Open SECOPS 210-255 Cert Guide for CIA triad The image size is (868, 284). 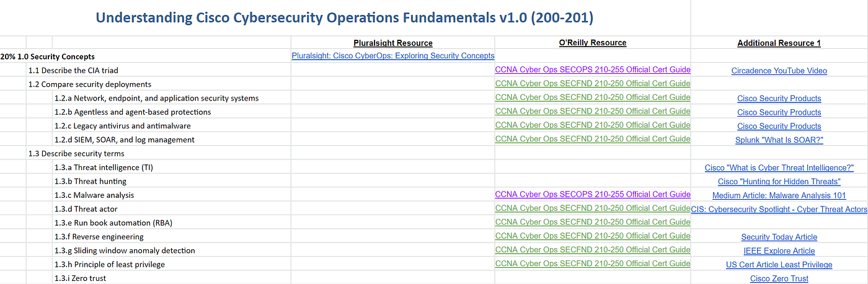593,70
